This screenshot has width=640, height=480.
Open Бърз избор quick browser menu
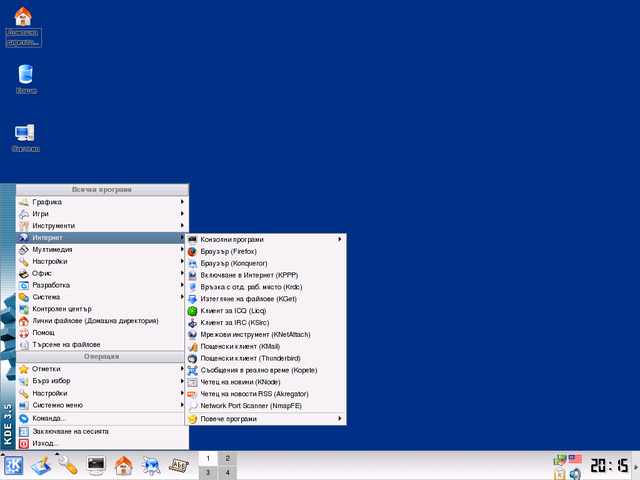102,381
